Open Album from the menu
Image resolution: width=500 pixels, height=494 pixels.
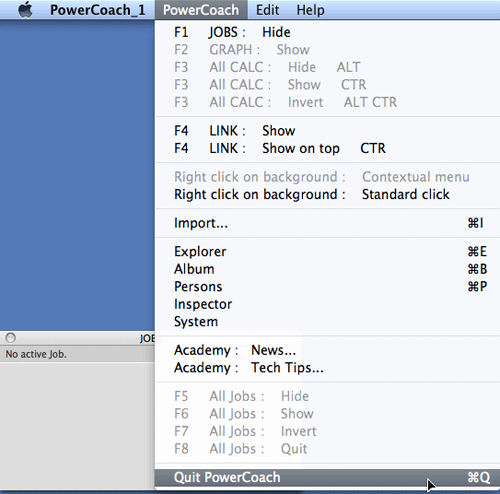(x=327, y=269)
